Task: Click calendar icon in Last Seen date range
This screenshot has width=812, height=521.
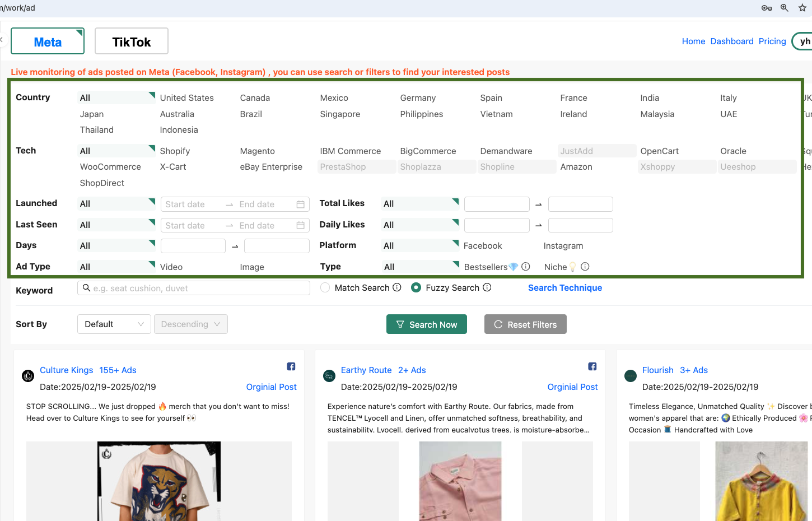Action: [x=300, y=225]
